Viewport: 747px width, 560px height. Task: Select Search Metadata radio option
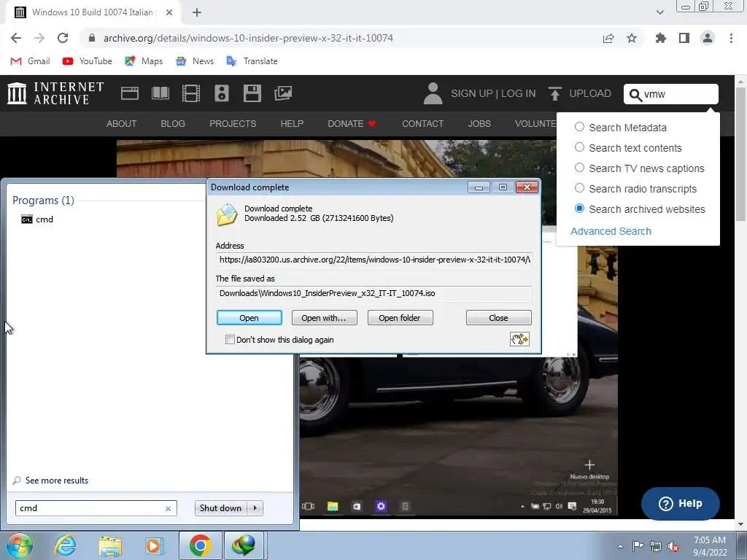point(579,127)
